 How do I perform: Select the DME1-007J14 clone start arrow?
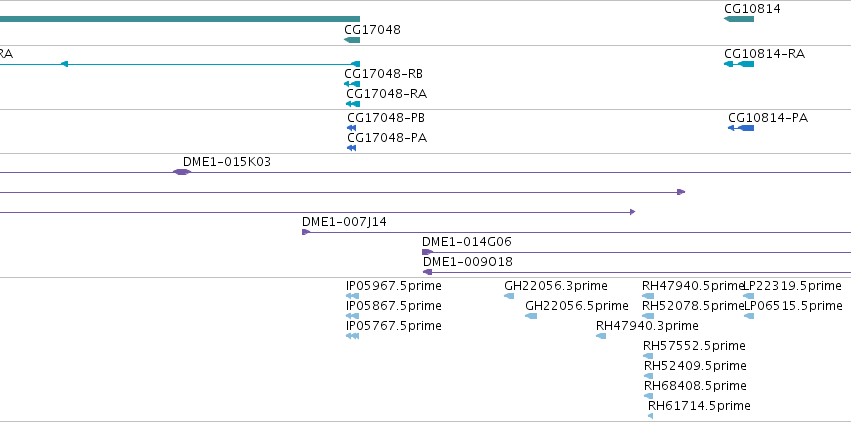point(306,232)
